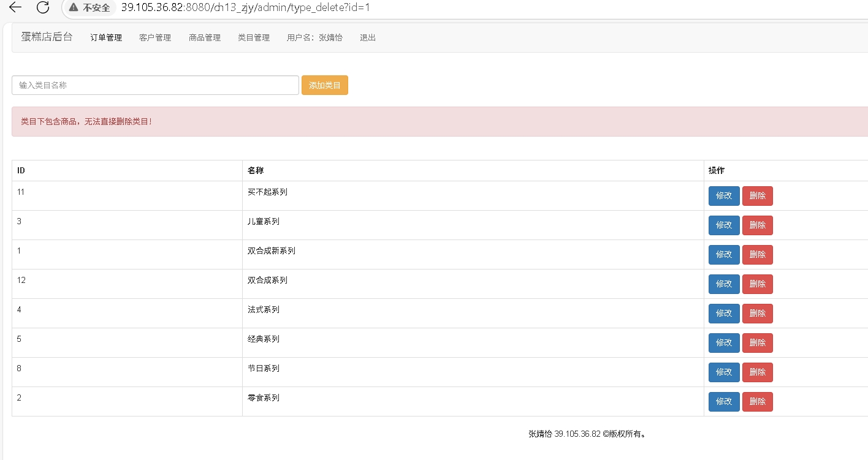The height and width of the screenshot is (460, 868).
Task: Click 修改 for 儿童系列 row
Action: coord(724,225)
